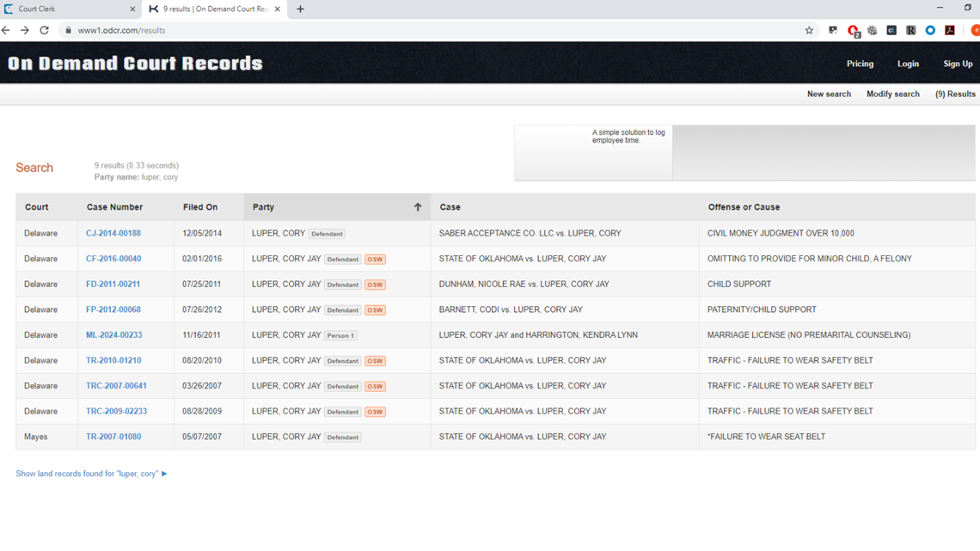Click the Person 1 badge in the ML-2024-00233 row
This screenshot has height=551, width=980.
tap(340, 335)
